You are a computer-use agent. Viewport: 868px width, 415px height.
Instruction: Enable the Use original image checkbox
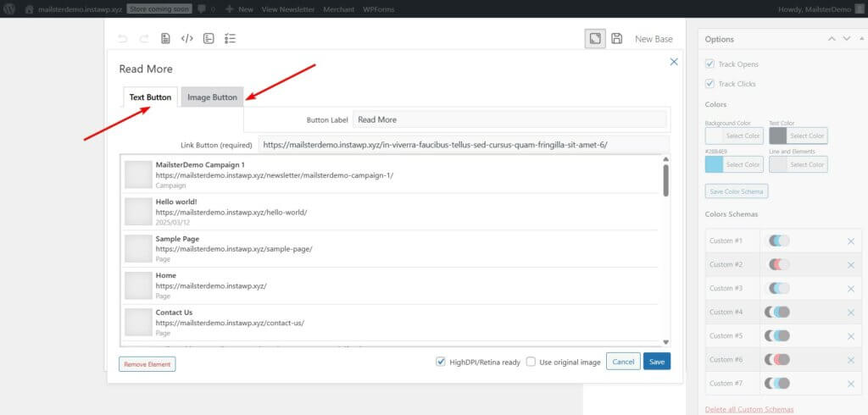pos(531,362)
